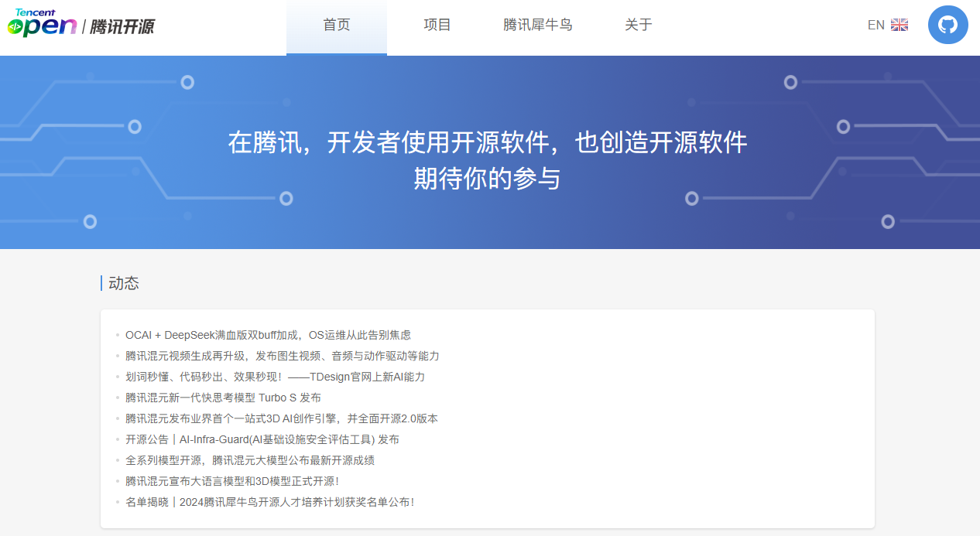
Task: Click the UK flag language icon
Action: point(899,25)
